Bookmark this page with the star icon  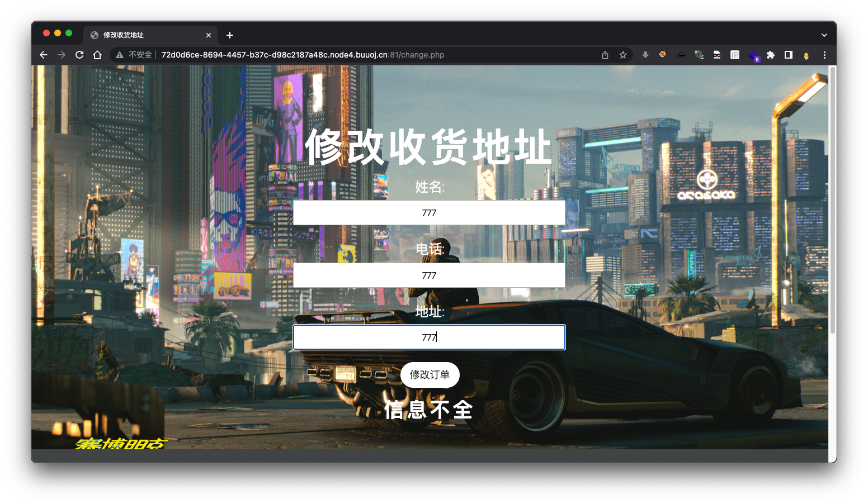tap(623, 55)
